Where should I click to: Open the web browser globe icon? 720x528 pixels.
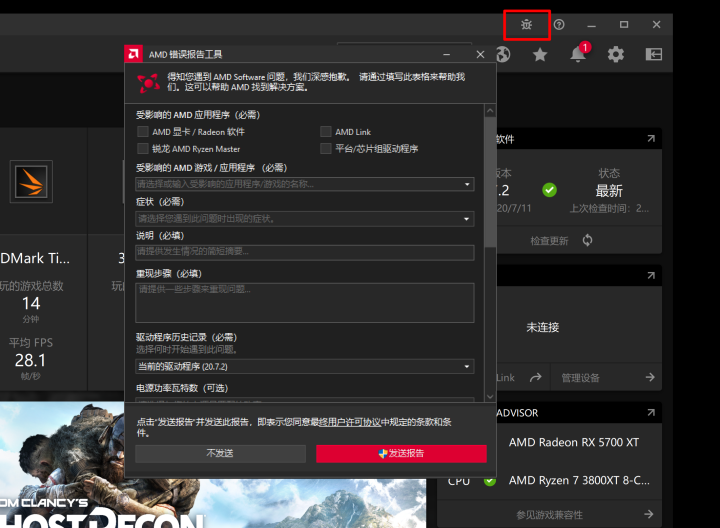503,55
